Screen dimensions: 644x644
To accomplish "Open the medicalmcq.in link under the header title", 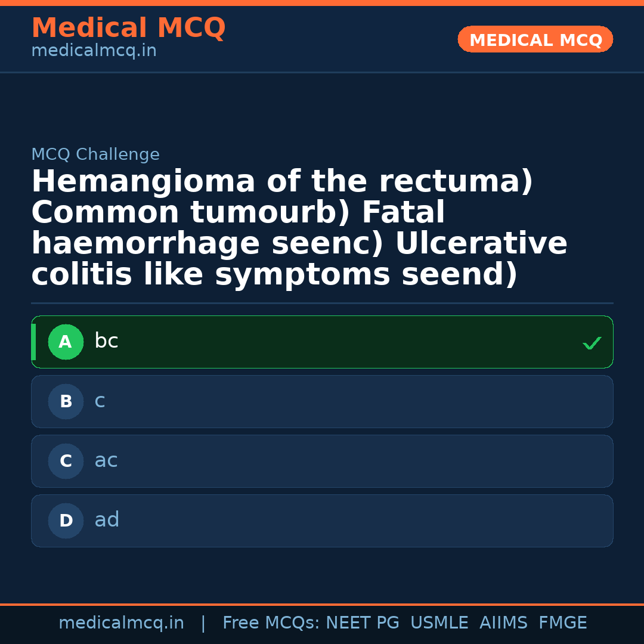I will pos(94,51).
